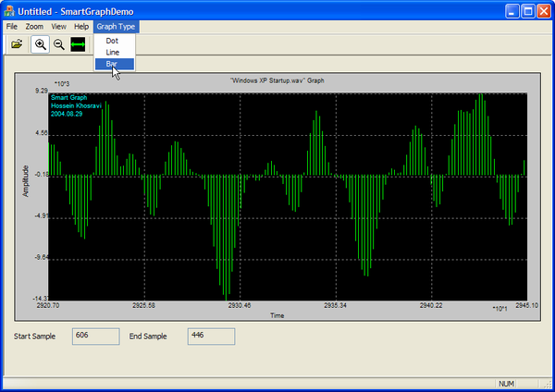
Task: Click the 2004.08.29 date text
Action: (x=67, y=114)
